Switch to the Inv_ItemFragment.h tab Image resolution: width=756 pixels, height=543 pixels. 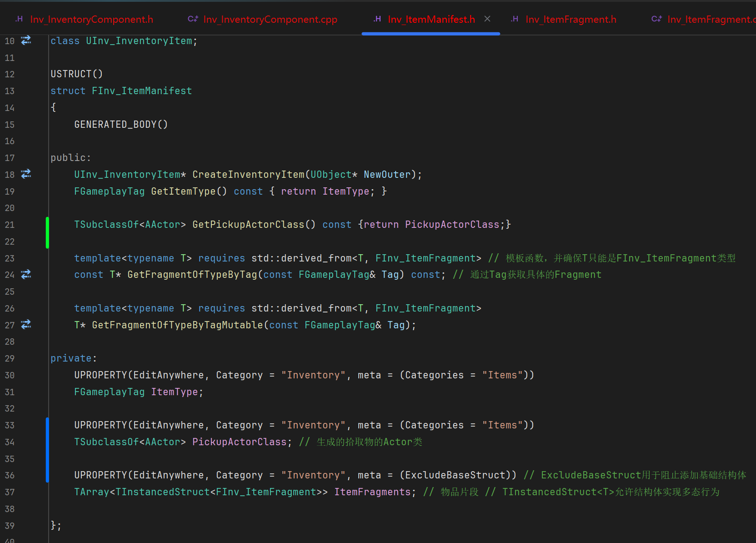click(571, 19)
